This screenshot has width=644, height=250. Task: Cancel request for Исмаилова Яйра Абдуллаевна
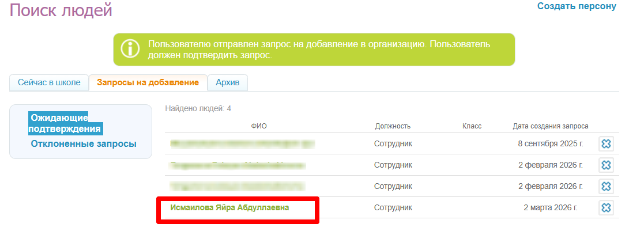(x=606, y=207)
